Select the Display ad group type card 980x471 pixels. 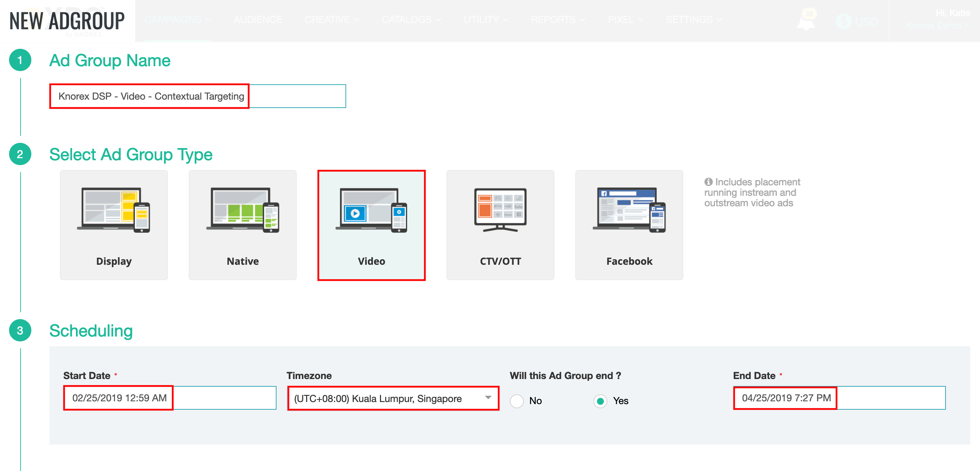click(114, 225)
